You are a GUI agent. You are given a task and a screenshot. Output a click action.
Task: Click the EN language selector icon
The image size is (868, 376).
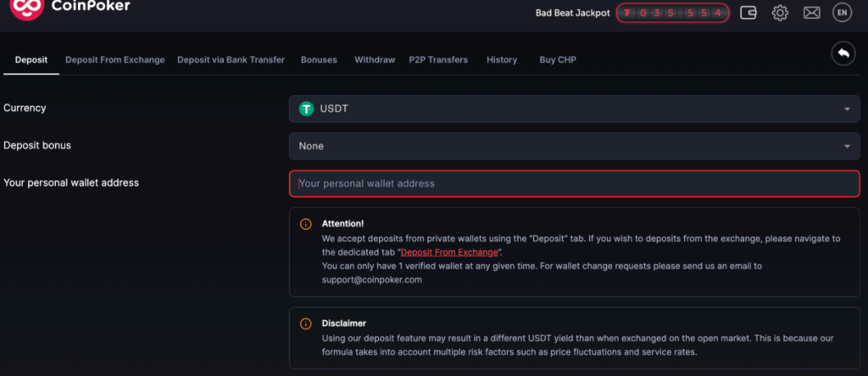(842, 12)
